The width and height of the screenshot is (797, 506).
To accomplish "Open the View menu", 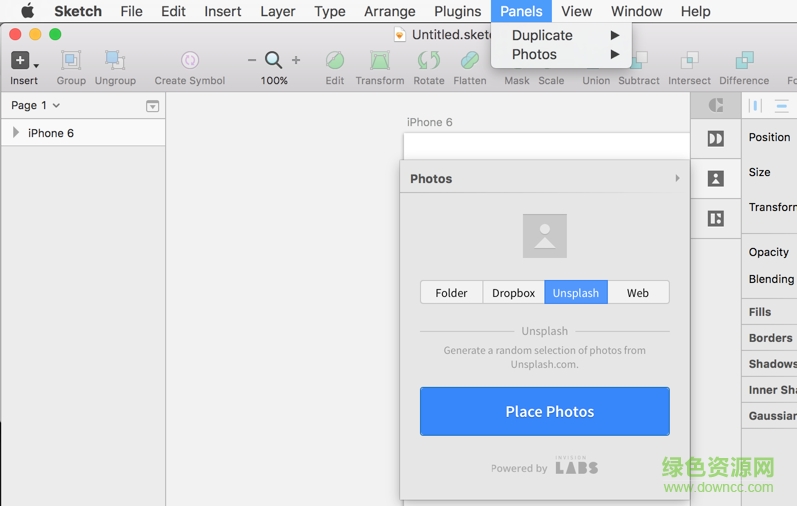I will pyautogui.click(x=576, y=11).
